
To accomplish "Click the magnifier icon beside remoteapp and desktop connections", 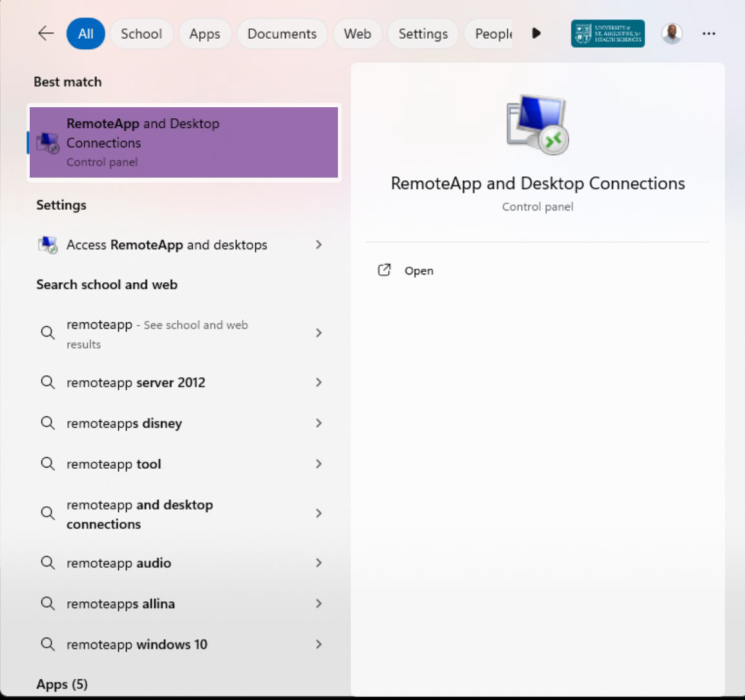I will 48,513.
